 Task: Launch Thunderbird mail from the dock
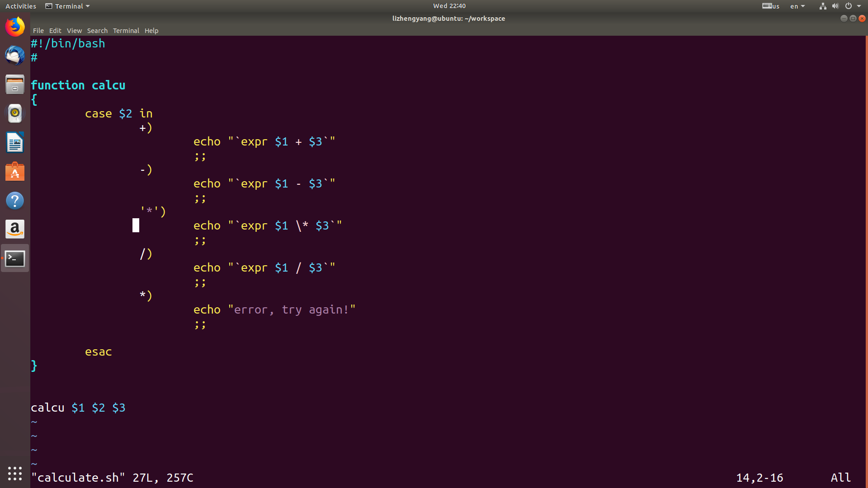coord(15,56)
